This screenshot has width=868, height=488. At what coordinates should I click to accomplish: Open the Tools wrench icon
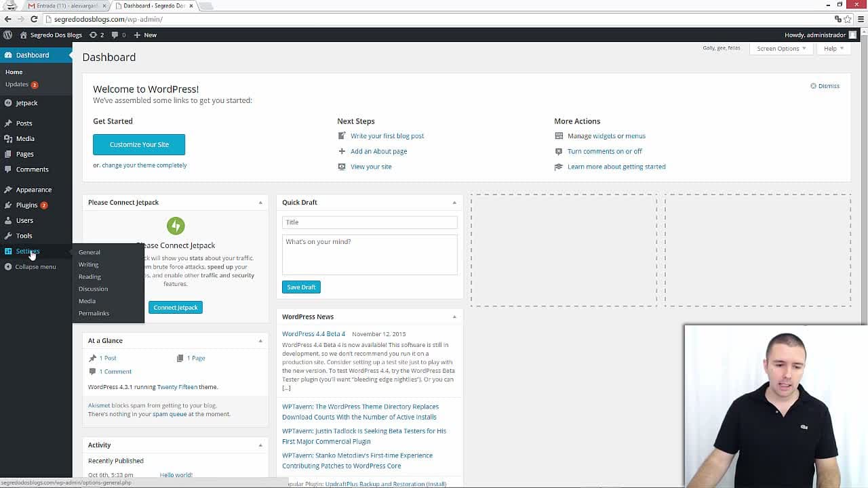[8, 236]
